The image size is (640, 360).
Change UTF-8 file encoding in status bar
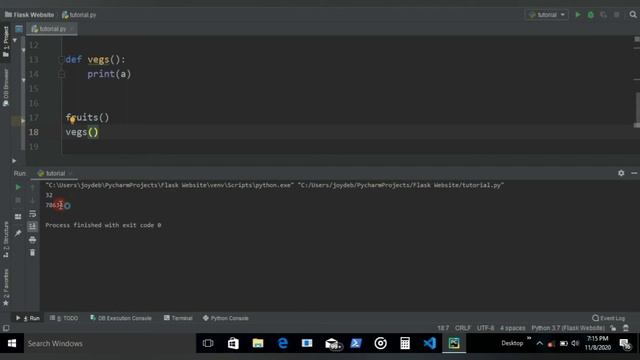pos(485,328)
